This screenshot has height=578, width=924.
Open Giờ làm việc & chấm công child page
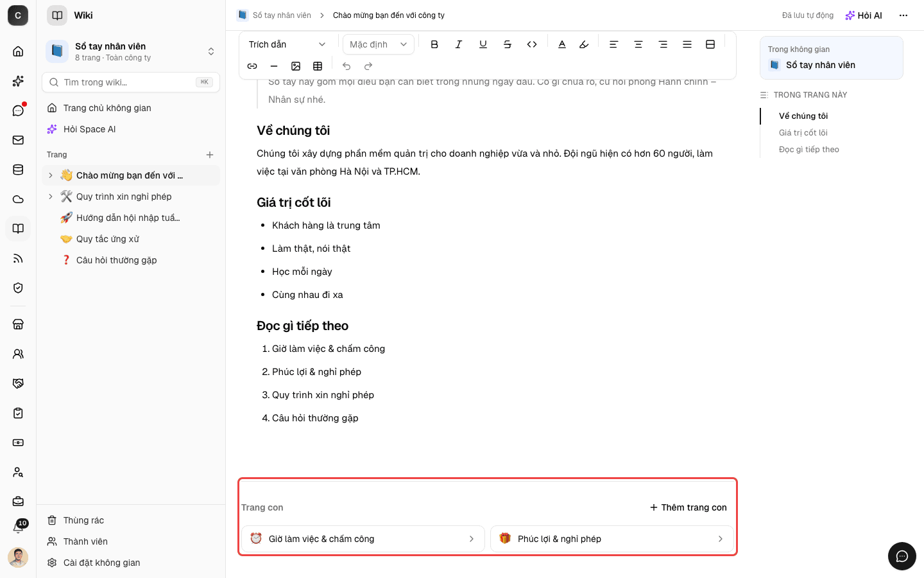coord(363,539)
